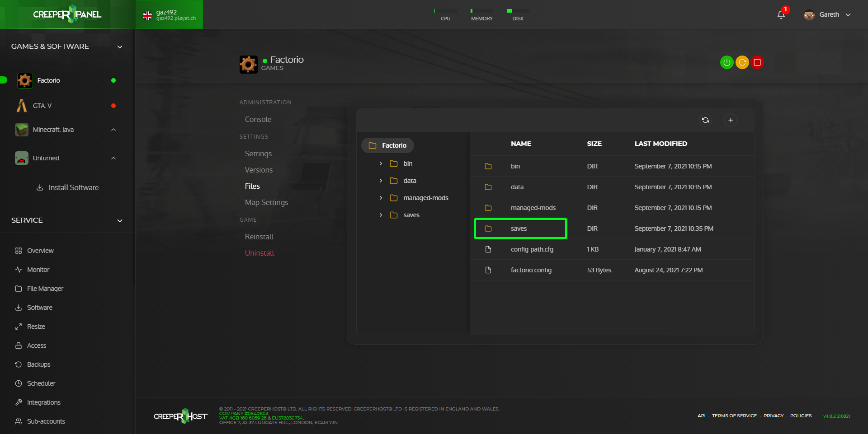Click the config-path.cfg file icon
868x434 pixels.
tap(488, 249)
